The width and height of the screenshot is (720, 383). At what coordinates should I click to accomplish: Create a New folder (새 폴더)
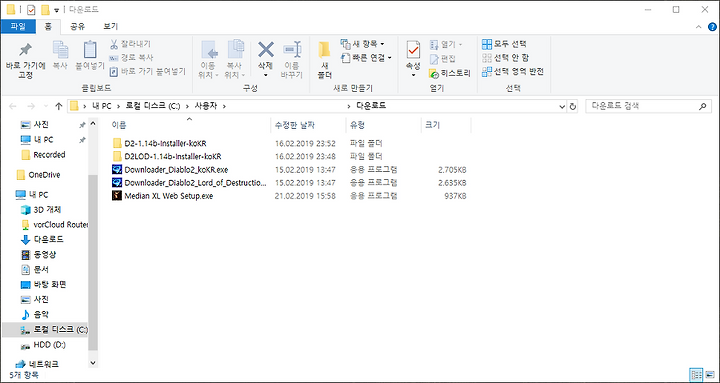pos(325,60)
